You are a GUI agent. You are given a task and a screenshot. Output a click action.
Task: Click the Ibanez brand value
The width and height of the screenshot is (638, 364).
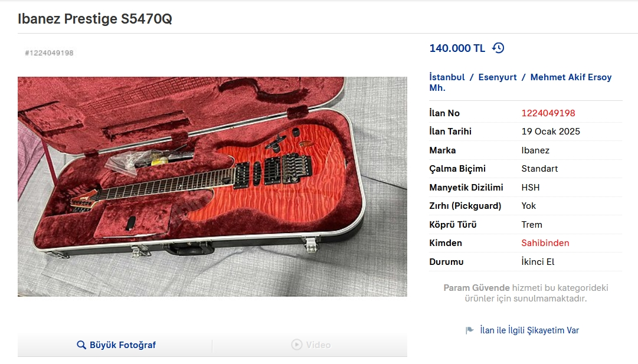pos(535,150)
